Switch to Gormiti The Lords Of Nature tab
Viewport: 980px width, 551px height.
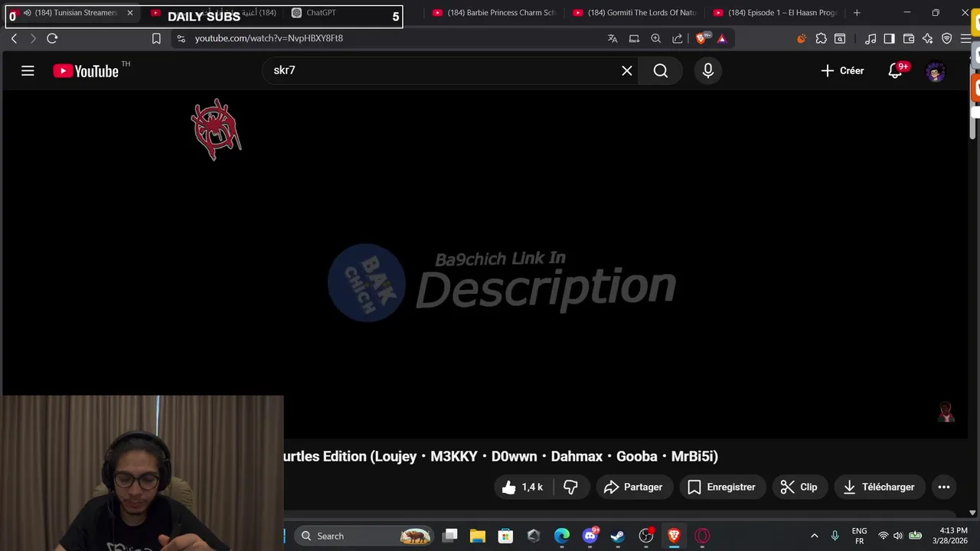pyautogui.click(x=635, y=13)
